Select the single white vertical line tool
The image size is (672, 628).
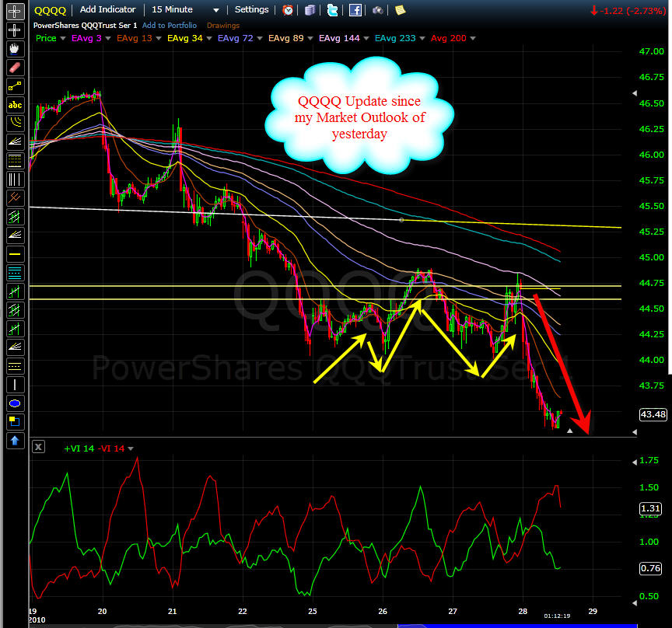point(15,385)
